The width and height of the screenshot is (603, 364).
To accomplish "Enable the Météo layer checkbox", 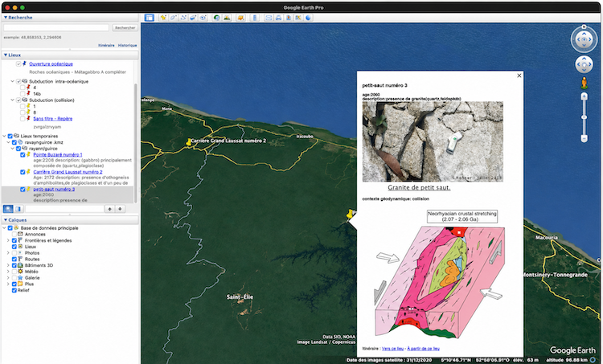I will (14, 272).
